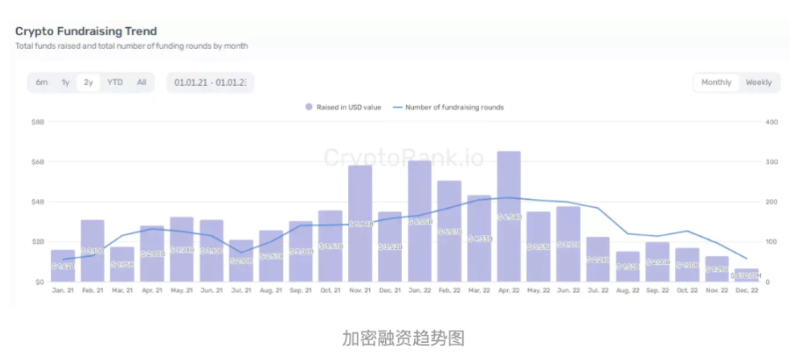The width and height of the screenshot is (805, 361).
Task: Click the Jun. 21 bar
Action: [x=212, y=251]
